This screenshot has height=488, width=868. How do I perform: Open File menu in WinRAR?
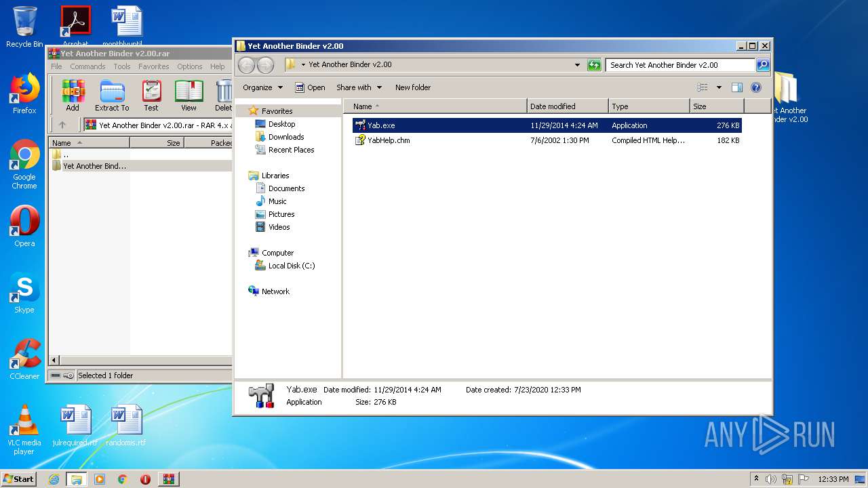coord(56,66)
